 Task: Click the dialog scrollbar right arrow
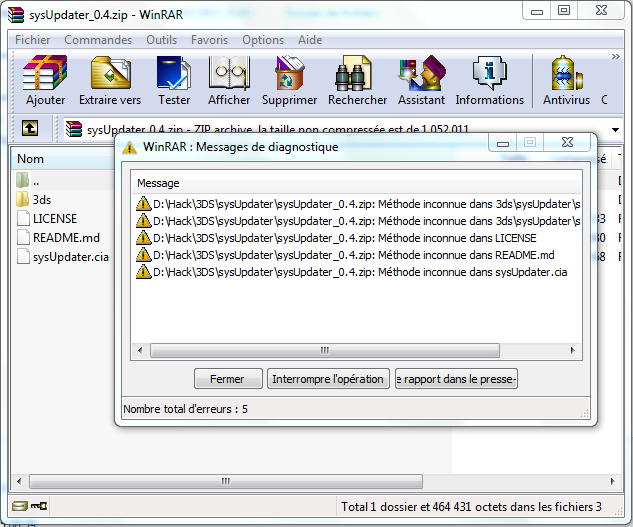click(x=572, y=350)
